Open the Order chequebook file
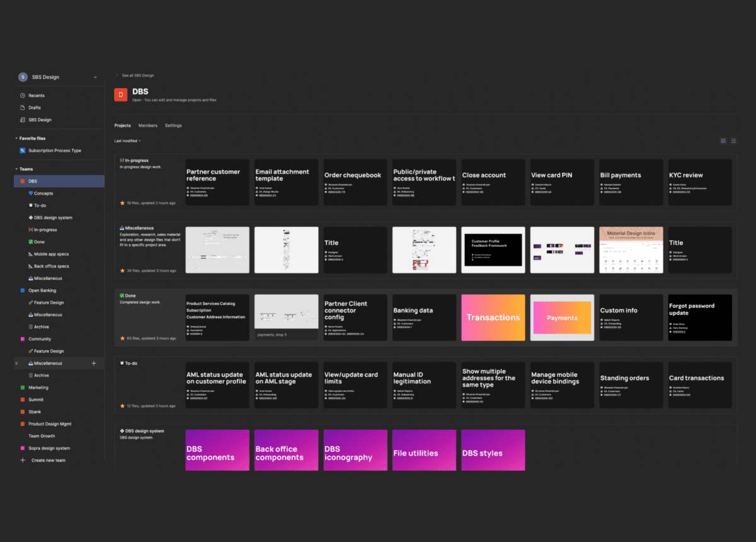 pos(355,182)
